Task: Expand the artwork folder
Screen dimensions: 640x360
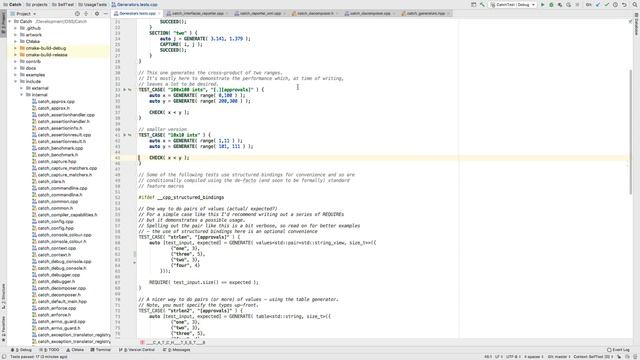Action: pyautogui.click(x=16, y=35)
